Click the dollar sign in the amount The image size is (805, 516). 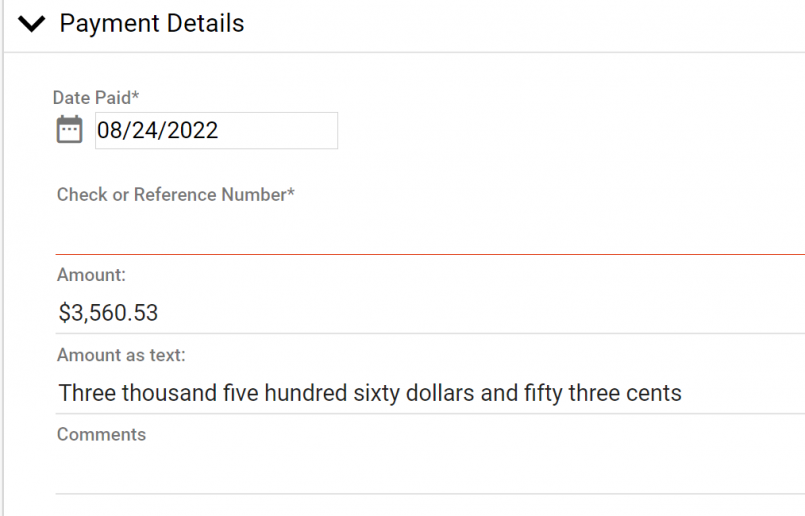[x=64, y=313]
